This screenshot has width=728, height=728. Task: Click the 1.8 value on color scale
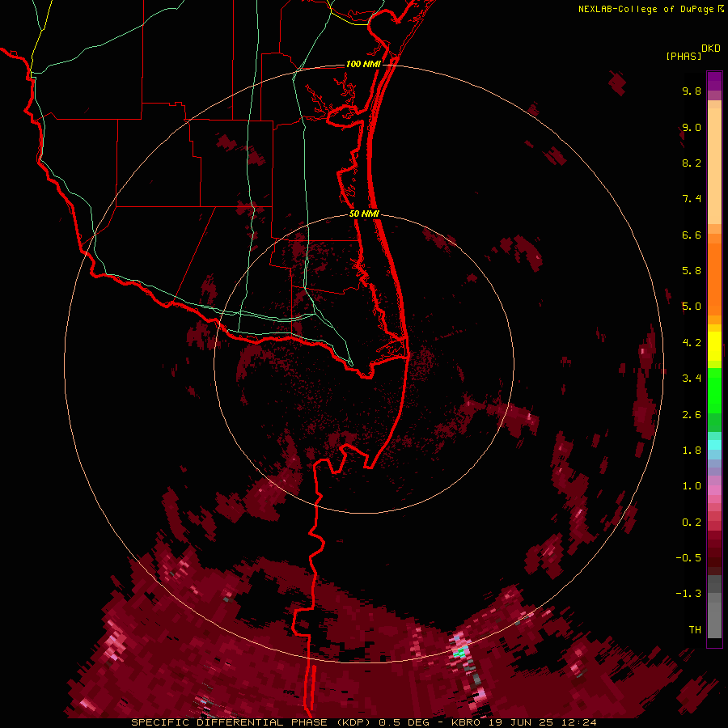tap(692, 451)
